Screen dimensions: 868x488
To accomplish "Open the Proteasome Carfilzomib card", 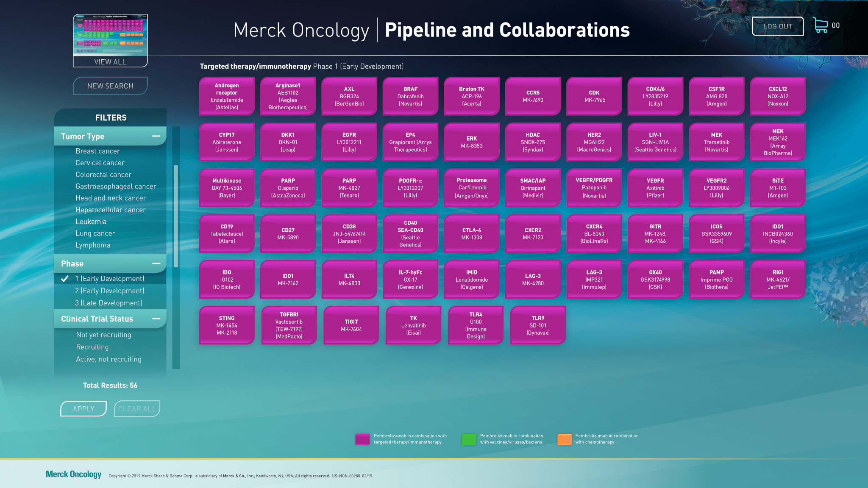I will click(x=472, y=188).
